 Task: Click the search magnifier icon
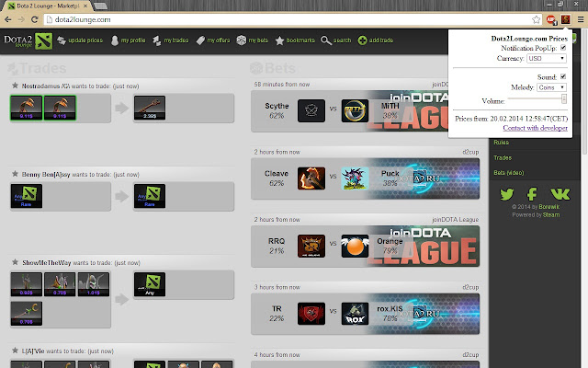click(x=326, y=40)
